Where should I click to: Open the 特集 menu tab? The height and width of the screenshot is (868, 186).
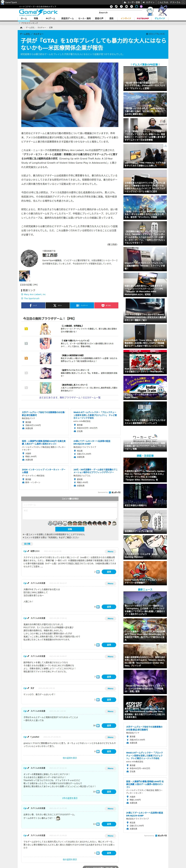[36, 19]
